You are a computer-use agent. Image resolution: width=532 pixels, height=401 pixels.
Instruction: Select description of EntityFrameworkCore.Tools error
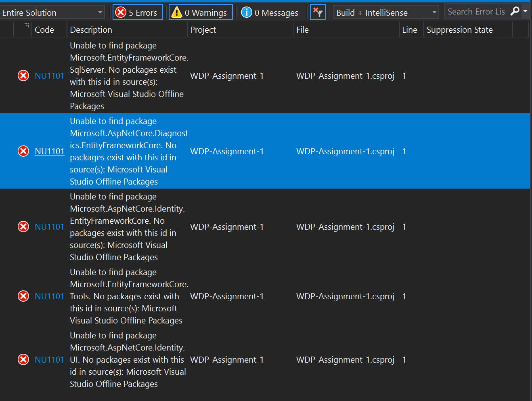click(129, 296)
